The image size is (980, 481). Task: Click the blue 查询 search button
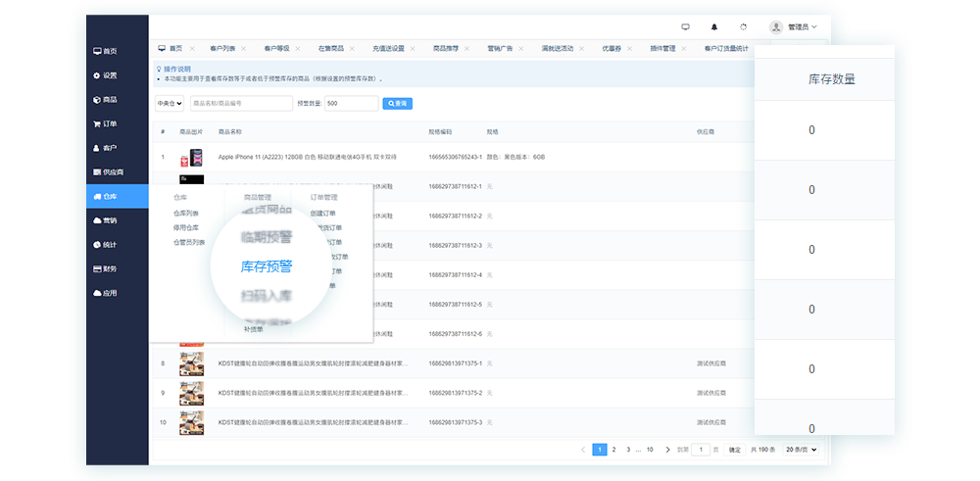pos(397,103)
